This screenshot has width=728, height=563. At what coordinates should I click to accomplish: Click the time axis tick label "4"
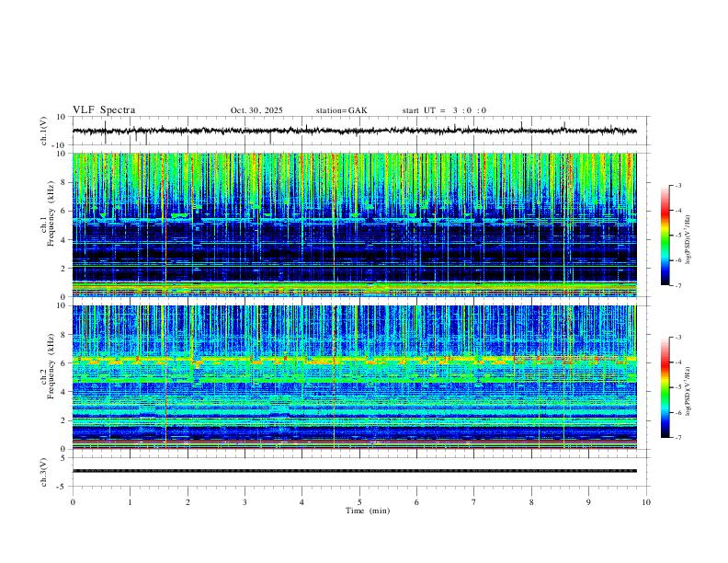point(301,502)
